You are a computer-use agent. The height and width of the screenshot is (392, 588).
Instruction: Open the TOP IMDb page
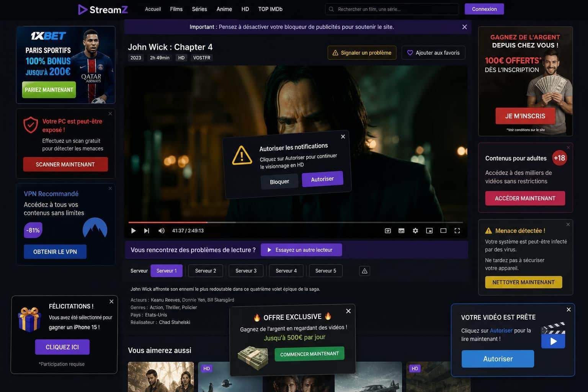point(270,9)
